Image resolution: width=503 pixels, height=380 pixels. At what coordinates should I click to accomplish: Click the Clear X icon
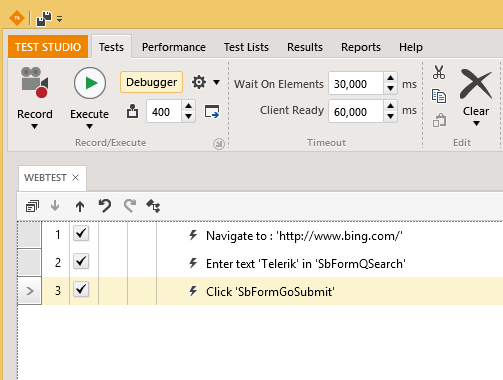(x=476, y=84)
